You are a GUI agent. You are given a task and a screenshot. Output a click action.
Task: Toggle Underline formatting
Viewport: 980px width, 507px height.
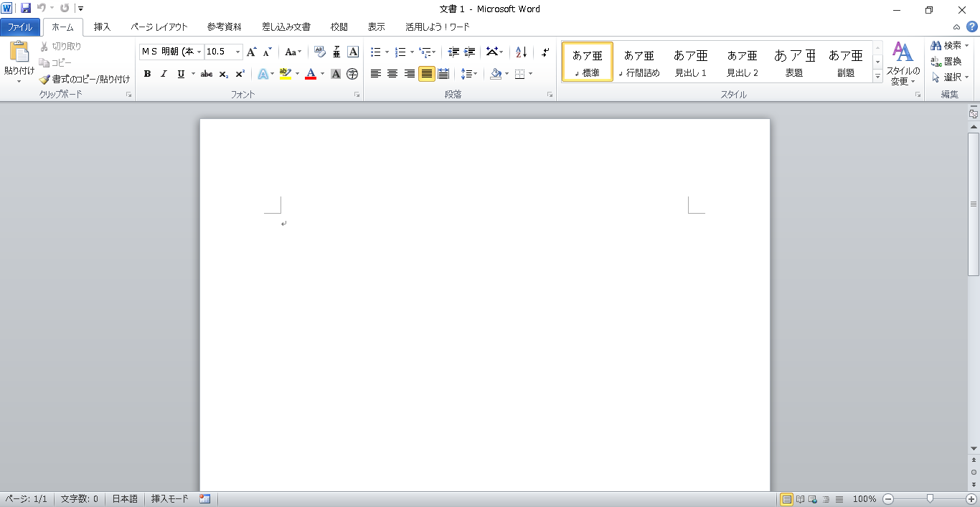tap(181, 74)
